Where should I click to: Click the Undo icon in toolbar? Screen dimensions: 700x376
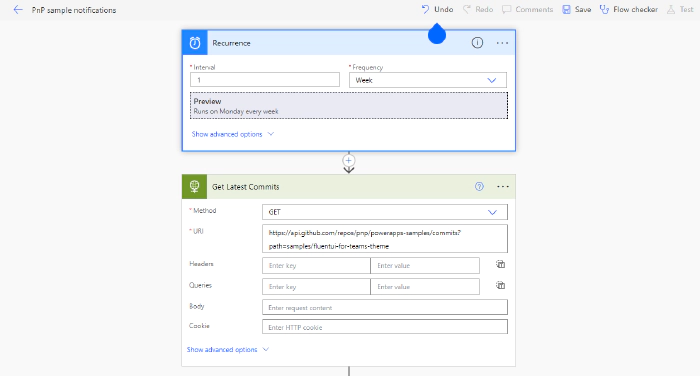pos(425,9)
